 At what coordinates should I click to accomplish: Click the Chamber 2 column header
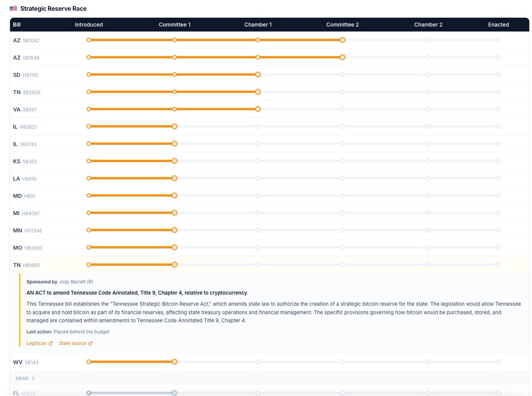[428, 25]
